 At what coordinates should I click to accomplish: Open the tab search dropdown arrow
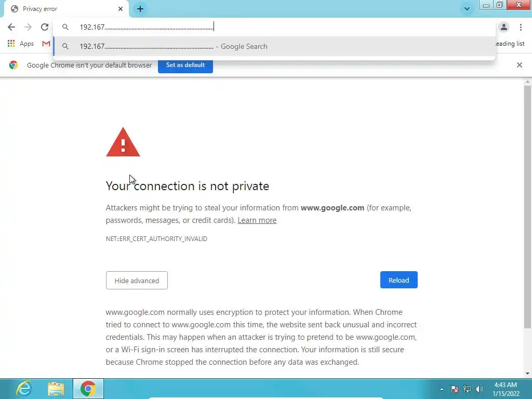(467, 9)
